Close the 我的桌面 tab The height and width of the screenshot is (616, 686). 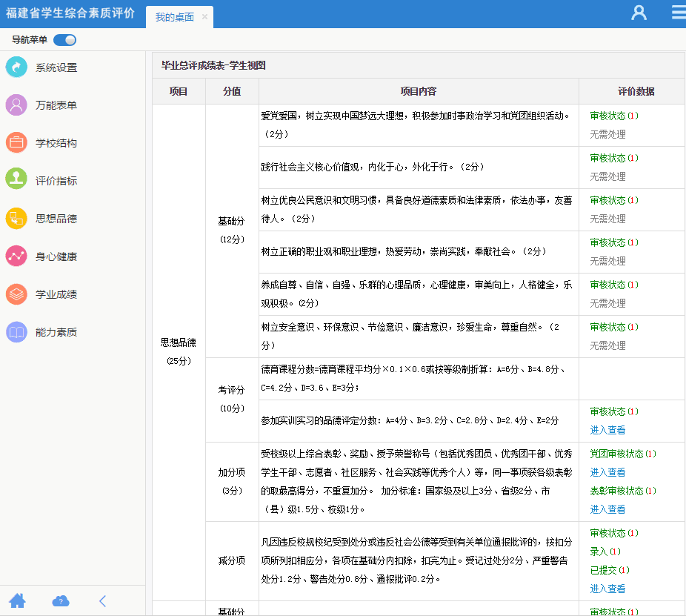204,16
